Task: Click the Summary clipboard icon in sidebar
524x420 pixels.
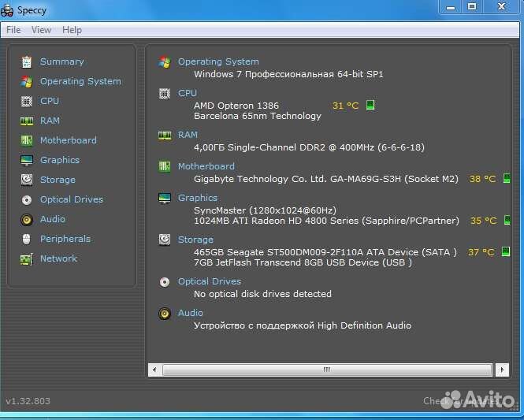Action: pyautogui.click(x=27, y=61)
